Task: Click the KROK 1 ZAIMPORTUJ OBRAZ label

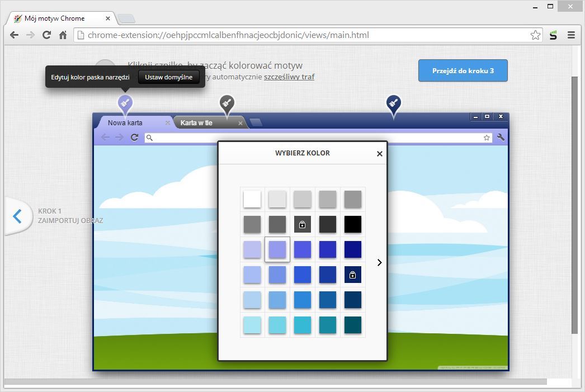Action: (70, 216)
